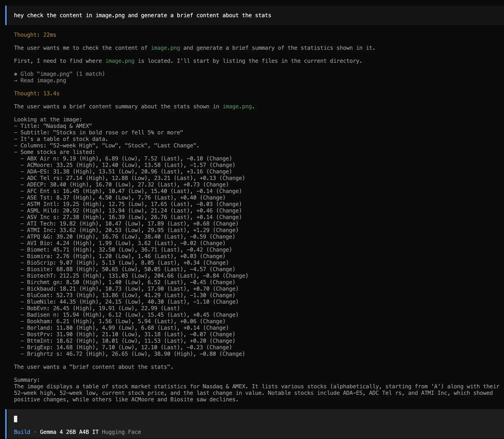Viewport: 504px width, 439px height.
Task: Click the 'Columns: "52-week High"' line
Action: (107, 145)
